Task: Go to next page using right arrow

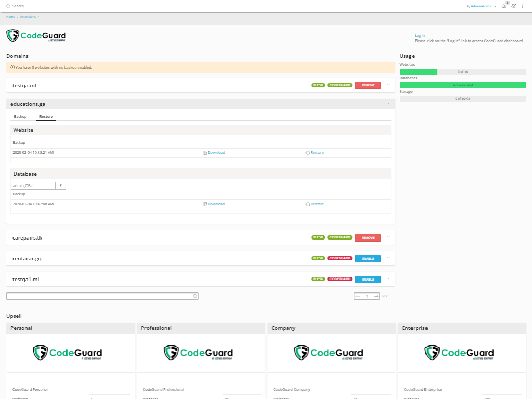Action: point(376,296)
